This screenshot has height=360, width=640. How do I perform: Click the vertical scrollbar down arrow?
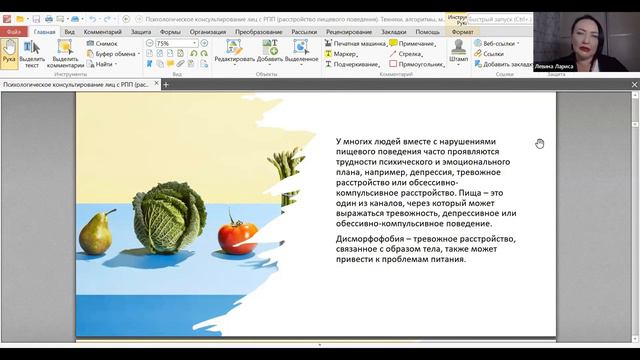click(635, 339)
